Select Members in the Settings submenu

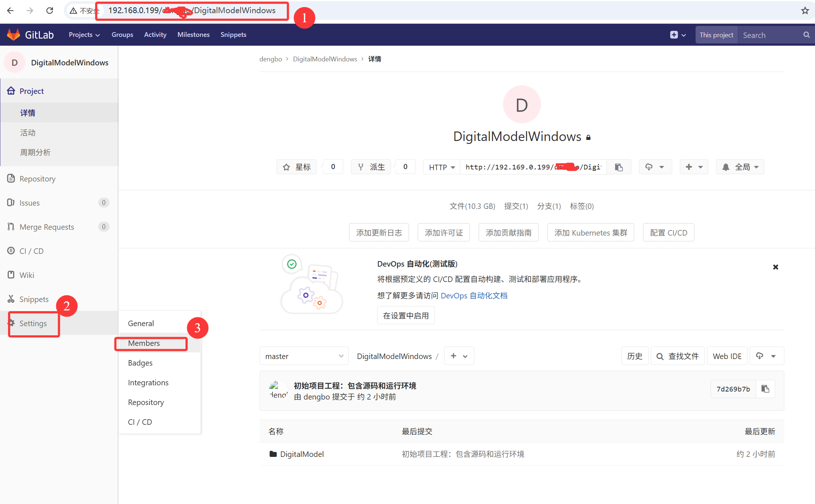pos(144,343)
